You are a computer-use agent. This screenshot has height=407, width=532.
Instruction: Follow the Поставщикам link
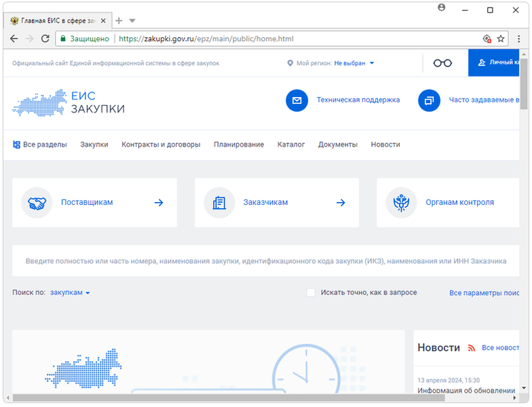(x=87, y=202)
